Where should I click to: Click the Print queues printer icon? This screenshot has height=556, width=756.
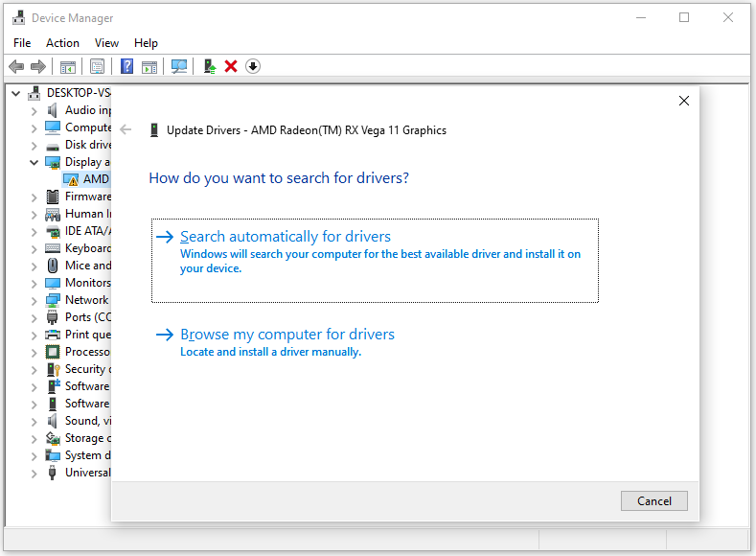[x=52, y=335]
